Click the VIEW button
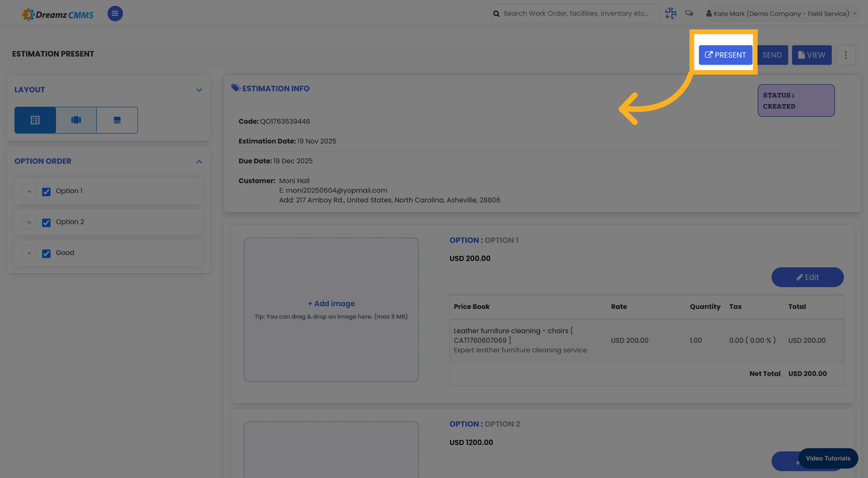 tap(812, 55)
